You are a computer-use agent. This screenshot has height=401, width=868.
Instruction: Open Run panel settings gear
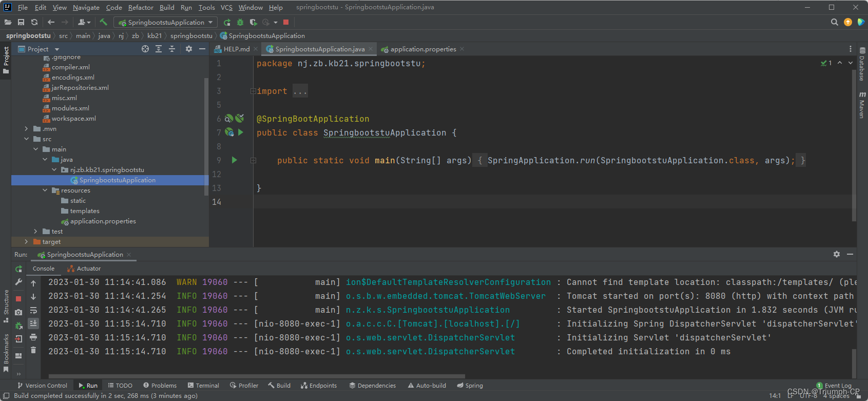click(x=837, y=254)
